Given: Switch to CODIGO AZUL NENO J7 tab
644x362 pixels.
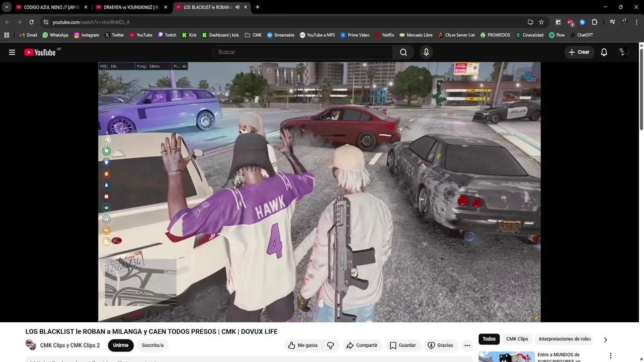Looking at the screenshot, I should [52, 7].
